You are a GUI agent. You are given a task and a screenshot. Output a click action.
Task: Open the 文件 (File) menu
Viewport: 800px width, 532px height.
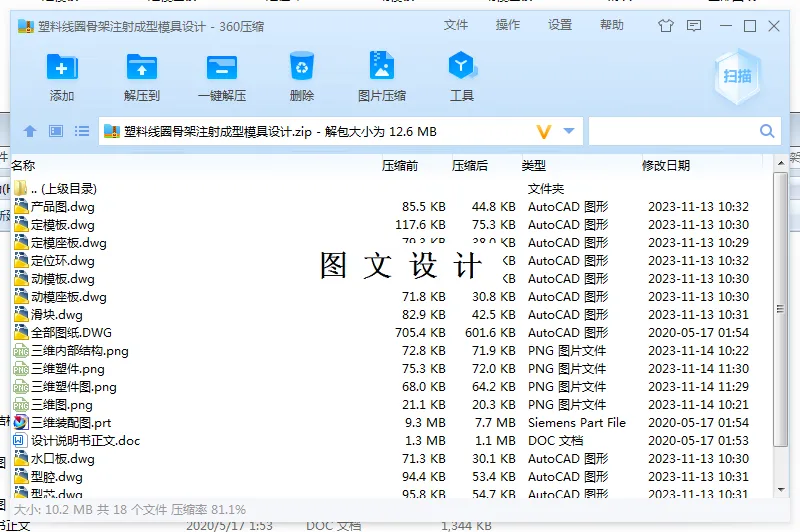[456, 25]
